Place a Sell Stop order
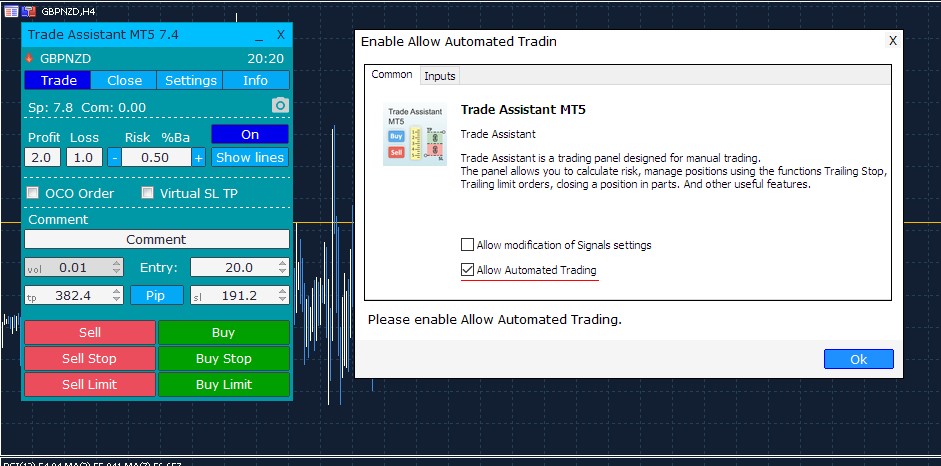Viewport: 941px width, 466px height. pos(90,358)
